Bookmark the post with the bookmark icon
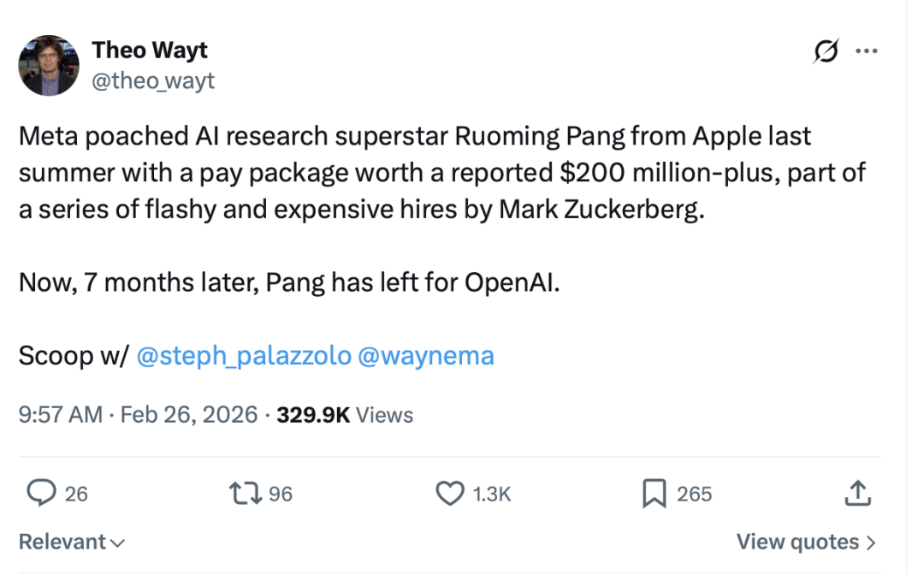The height and width of the screenshot is (575, 924). click(x=654, y=493)
